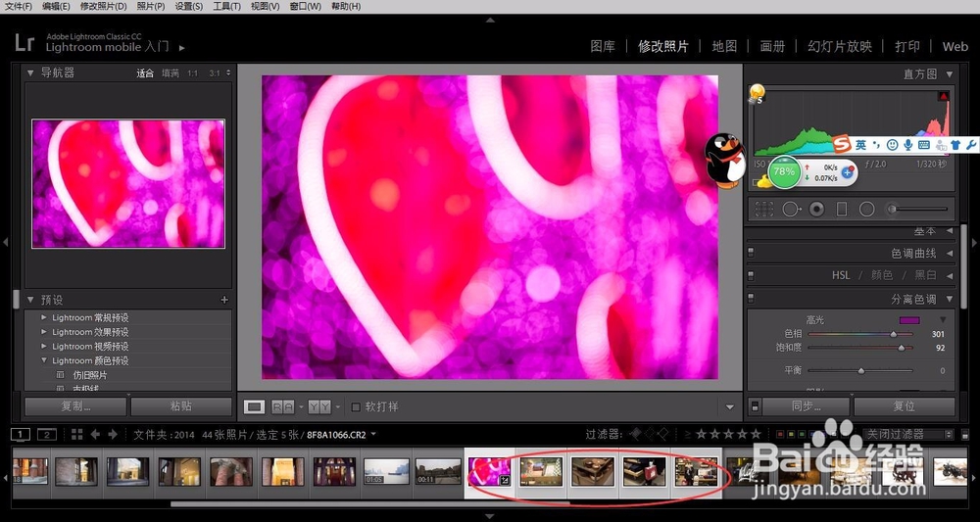980x522 pixels.
Task: Collapse the 导航器 panel
Action: pyautogui.click(x=30, y=73)
